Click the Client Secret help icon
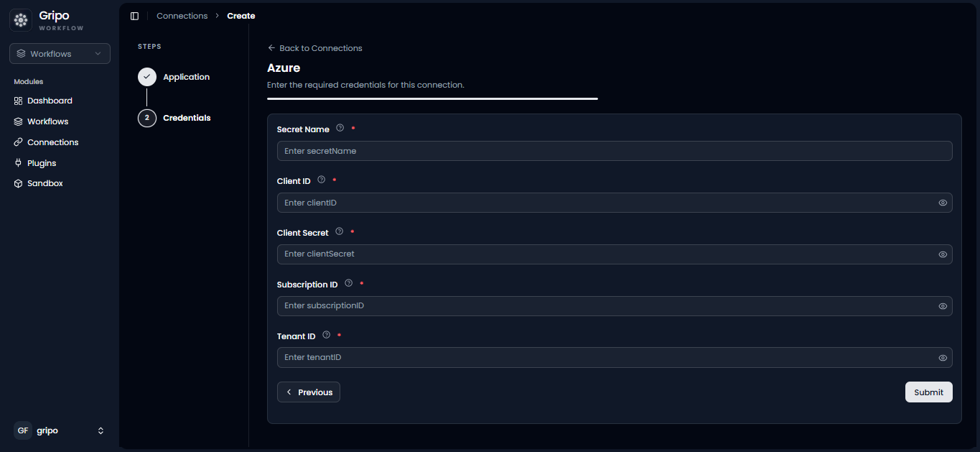This screenshot has height=452, width=980. [340, 231]
